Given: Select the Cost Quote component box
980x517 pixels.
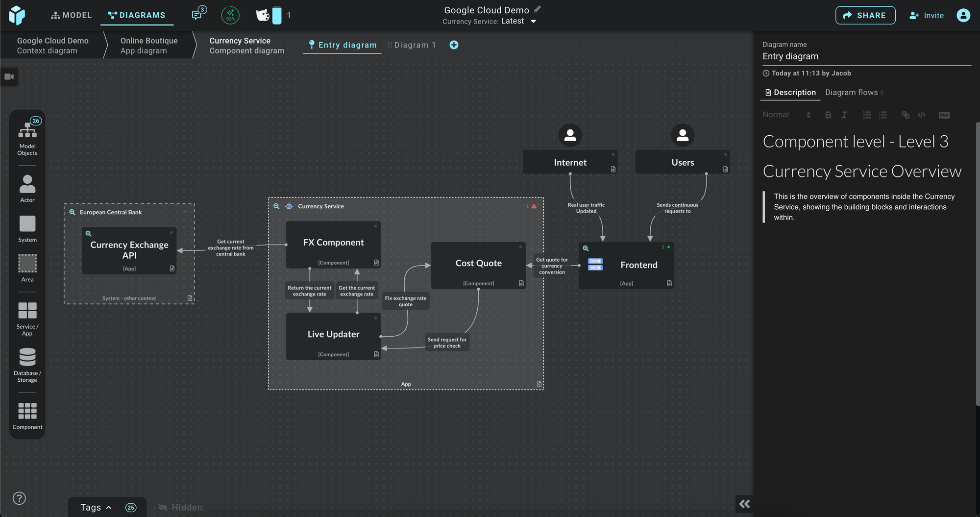Looking at the screenshot, I should tap(478, 265).
